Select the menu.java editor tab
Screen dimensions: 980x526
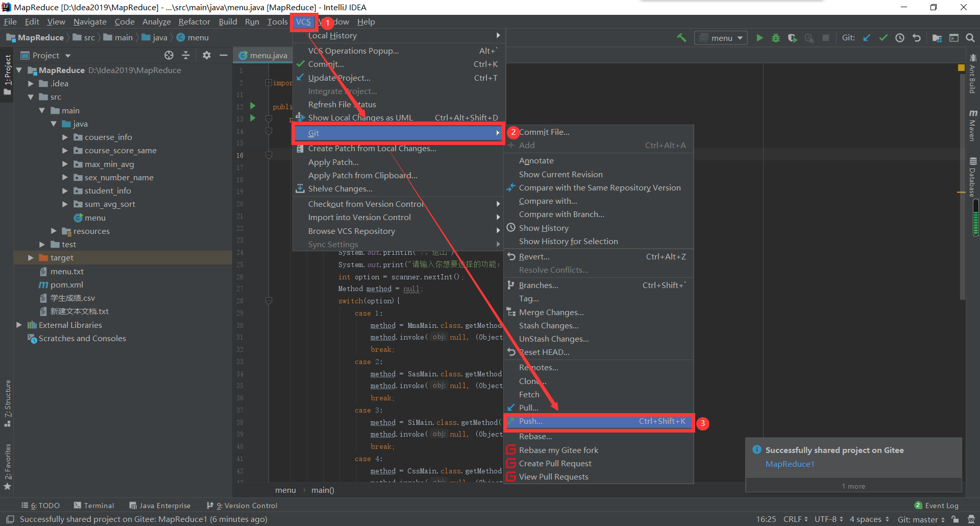click(x=263, y=55)
